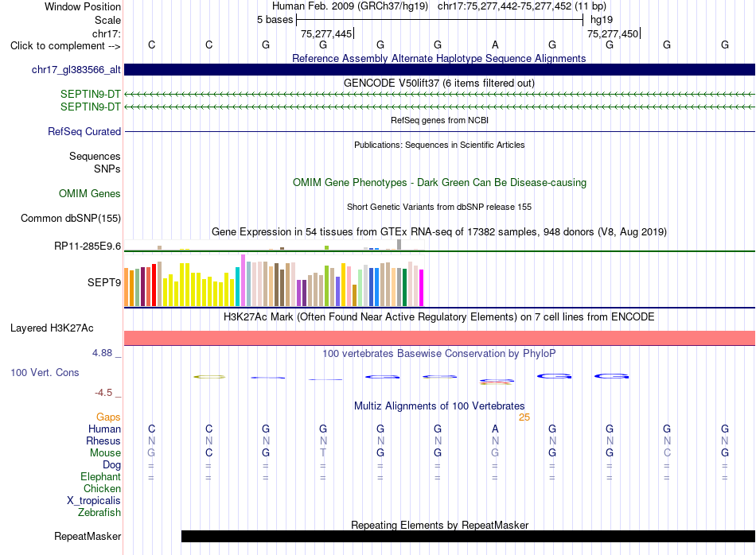This screenshot has width=756, height=555.
Task: Click the RP11-285E9.6 gene label
Action: coord(88,246)
